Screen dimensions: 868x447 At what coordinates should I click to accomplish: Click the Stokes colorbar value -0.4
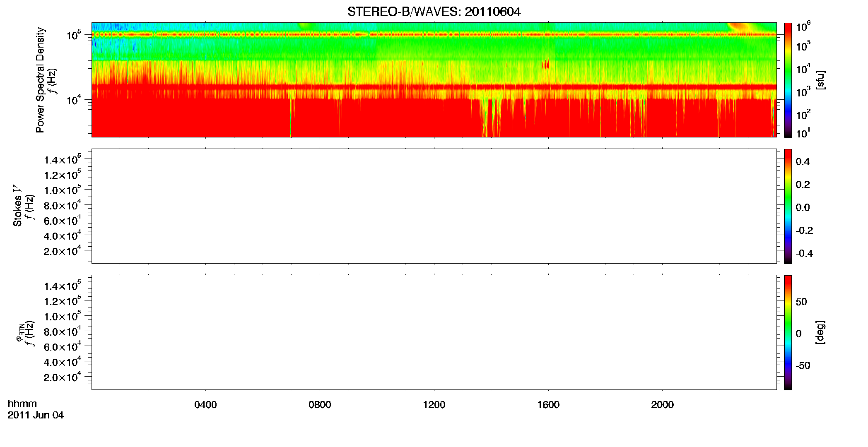point(804,254)
